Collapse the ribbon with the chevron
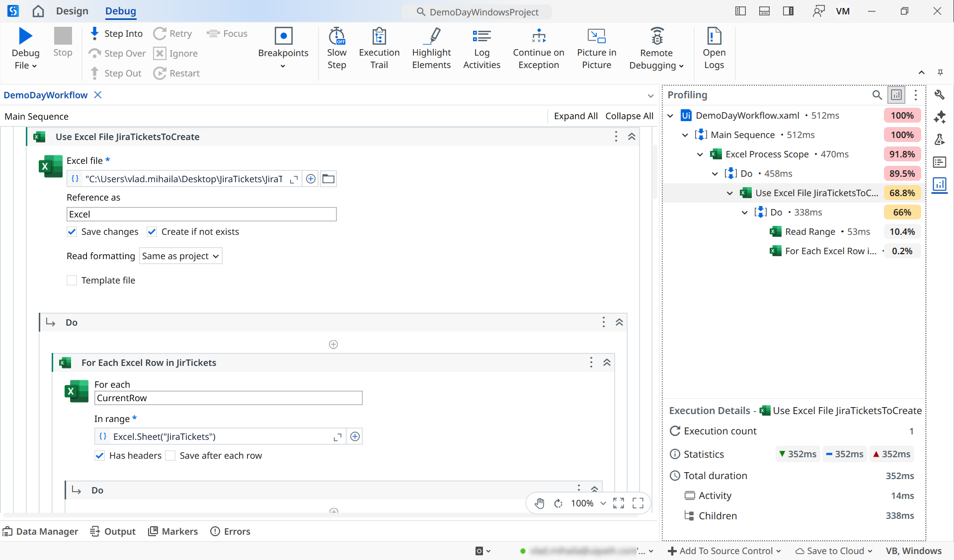Viewport: 954px width, 560px height. pyautogui.click(x=921, y=72)
